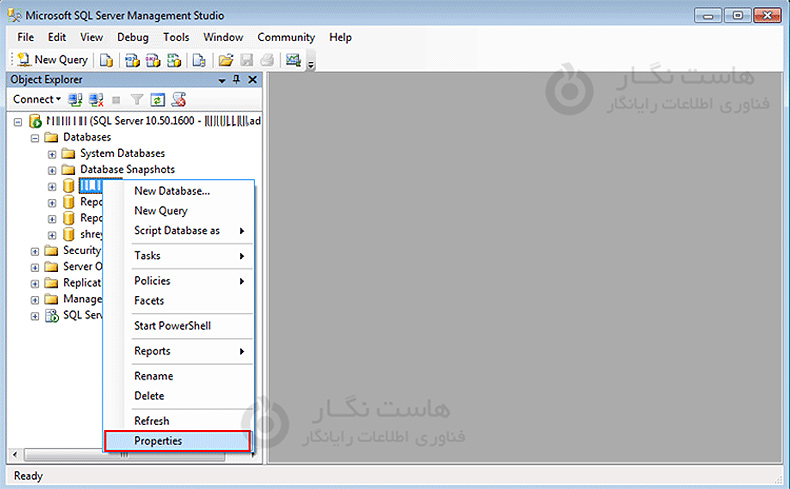This screenshot has width=790, height=489.
Task: Collapse the Databases tree node
Action: click(35, 137)
